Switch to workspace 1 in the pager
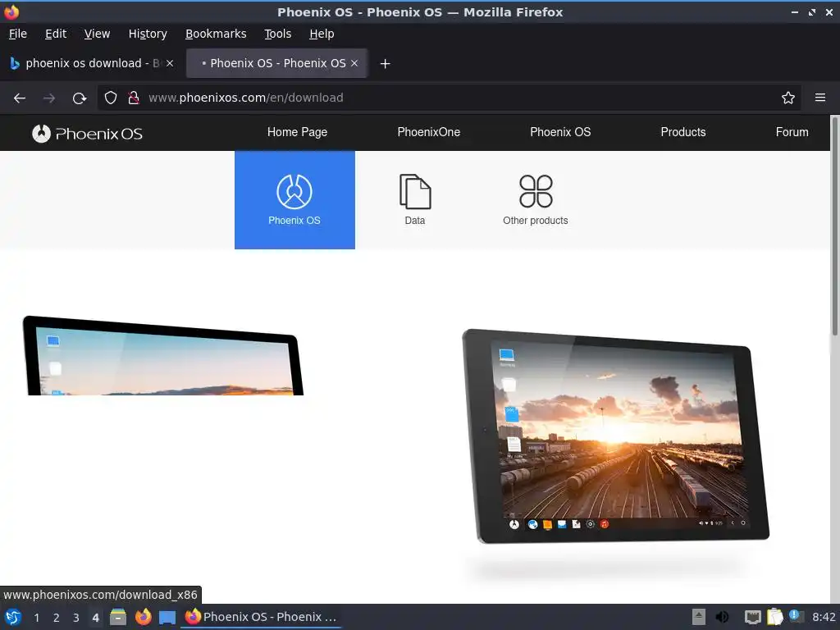This screenshot has height=630, width=840. pyautogui.click(x=36, y=618)
